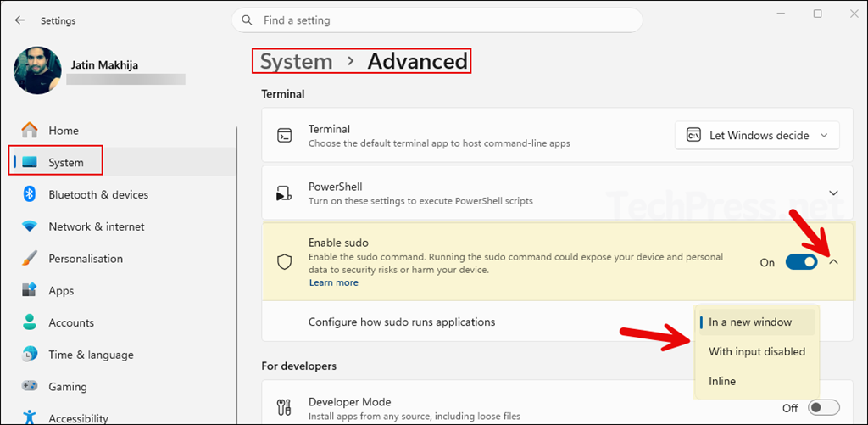
Task: Turn off the Enable sudo toggle
Action: point(801,262)
